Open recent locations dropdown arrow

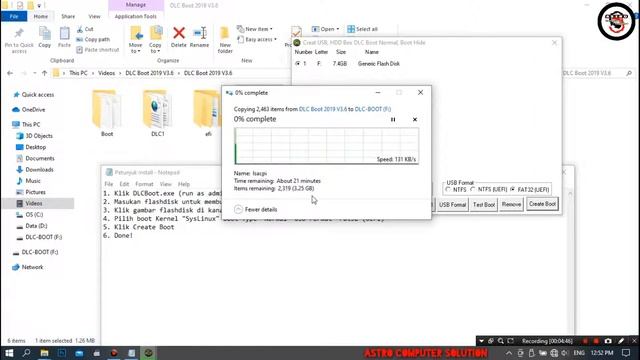(35, 73)
